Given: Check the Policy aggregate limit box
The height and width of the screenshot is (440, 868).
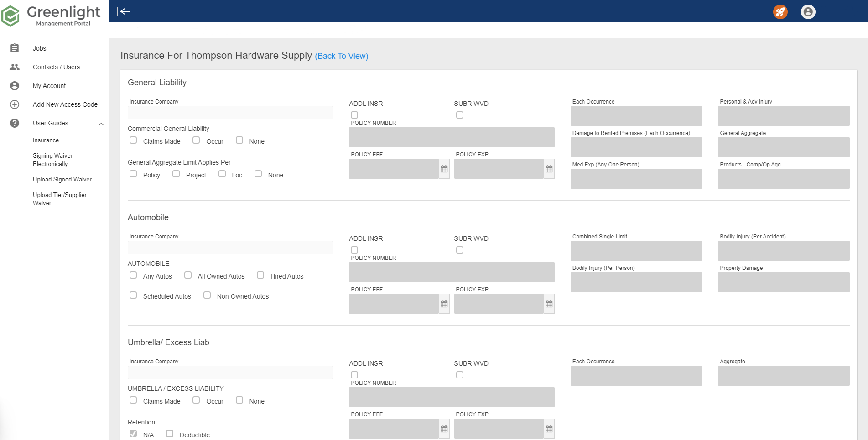Looking at the screenshot, I should (133, 174).
